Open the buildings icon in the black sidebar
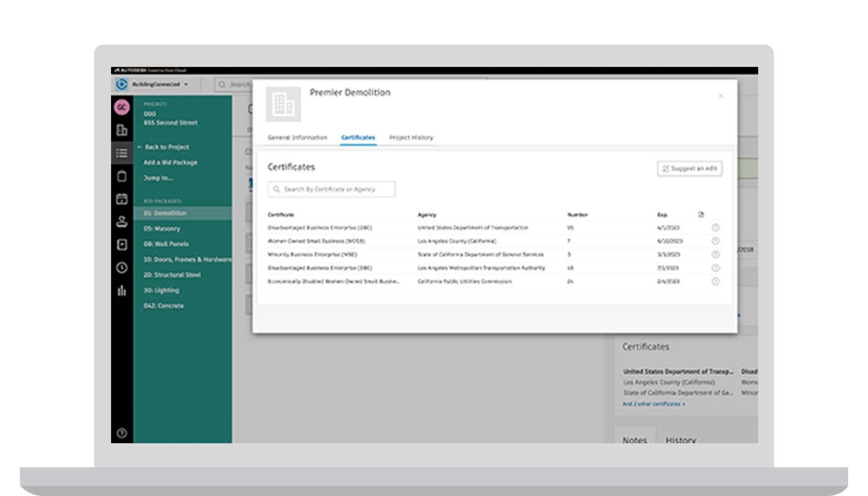 coord(122,130)
